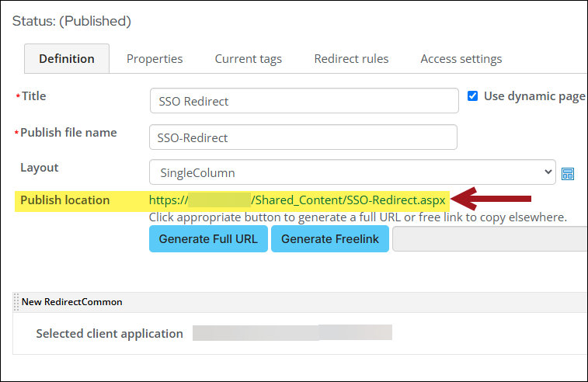The height and width of the screenshot is (382, 588).
Task: Select the Redirect rules tab
Action: (x=351, y=58)
